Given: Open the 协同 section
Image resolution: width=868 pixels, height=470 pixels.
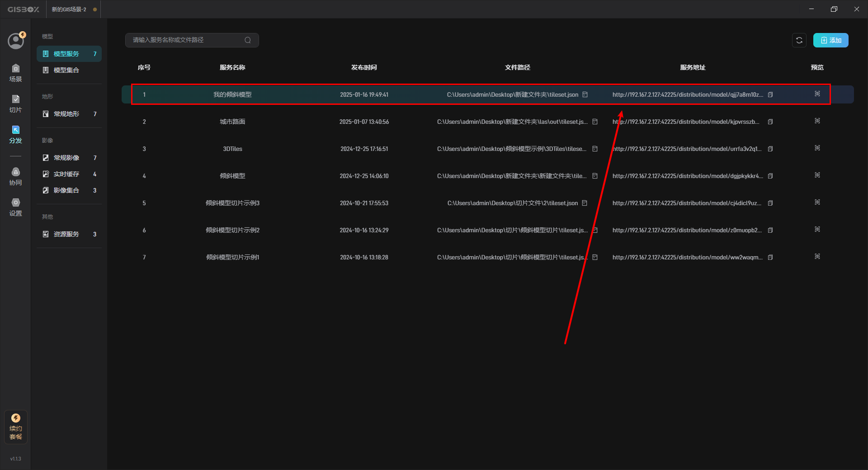Looking at the screenshot, I should click(15, 177).
